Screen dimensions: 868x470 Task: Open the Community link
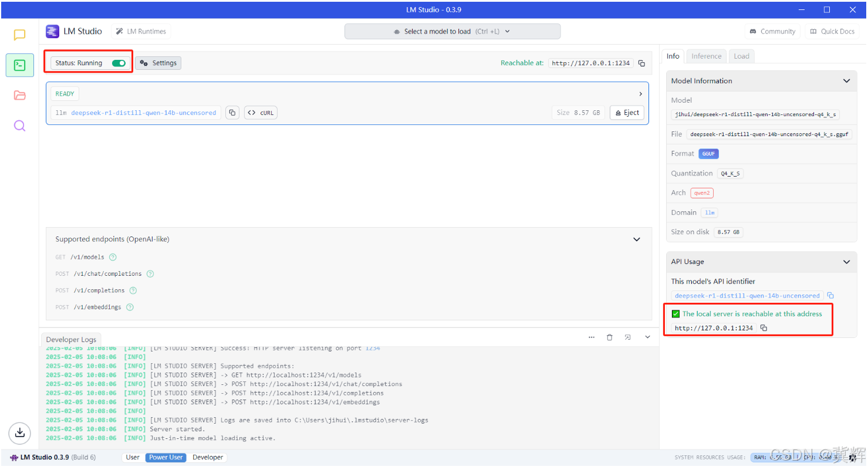click(x=772, y=32)
